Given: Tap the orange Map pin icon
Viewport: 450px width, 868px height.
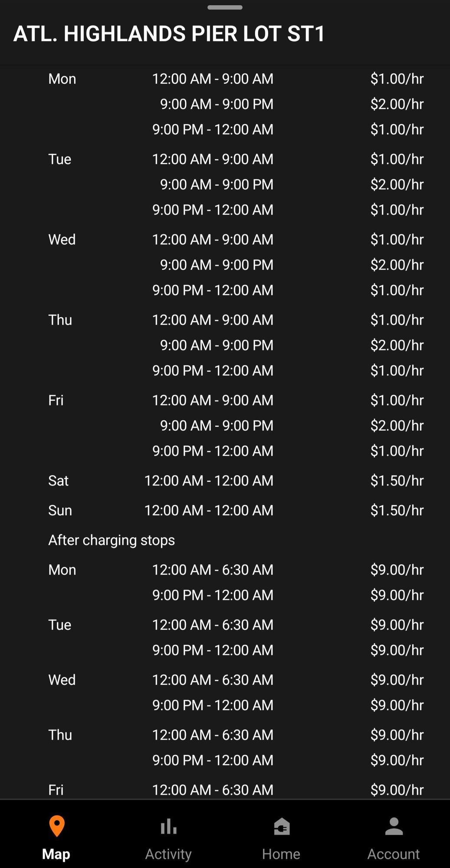Looking at the screenshot, I should pos(56,826).
